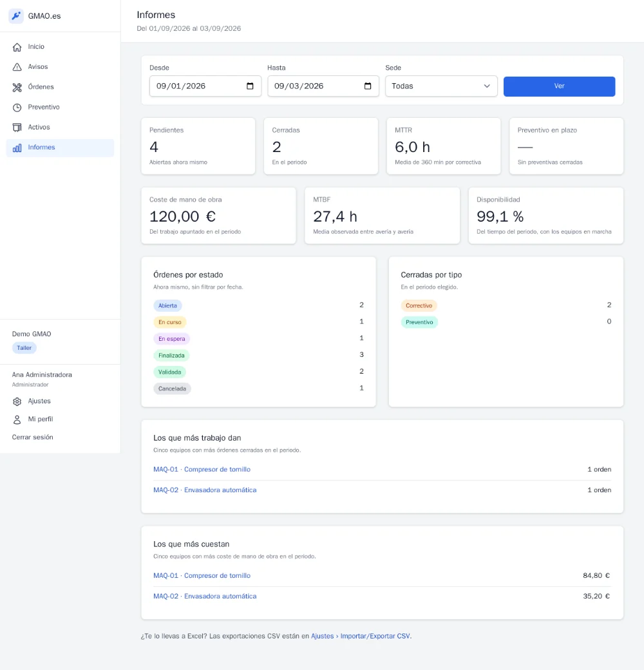Viewport: 644px width, 670px height.
Task: Click the Desde date field 09/01/2026
Action: [205, 86]
